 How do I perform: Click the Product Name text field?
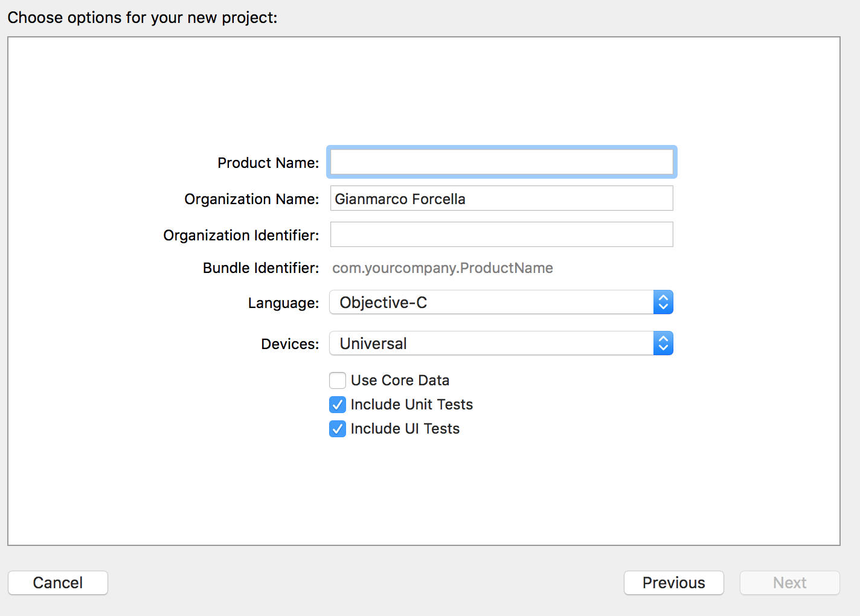pyautogui.click(x=501, y=162)
